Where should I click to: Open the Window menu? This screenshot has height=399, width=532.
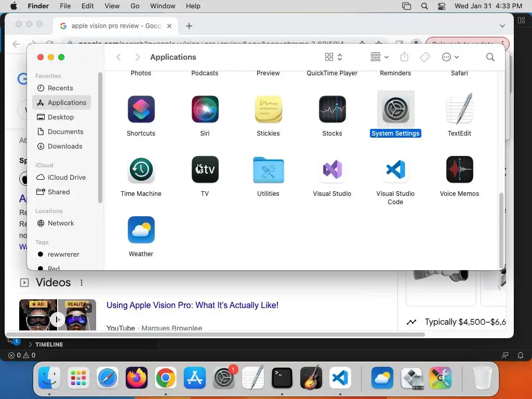pos(163,6)
